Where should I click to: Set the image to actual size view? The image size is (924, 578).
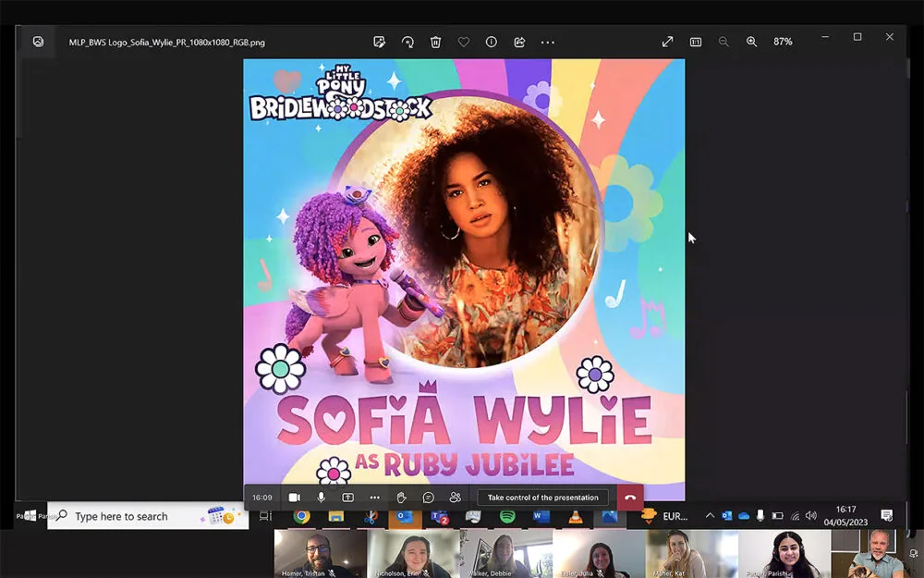[695, 42]
